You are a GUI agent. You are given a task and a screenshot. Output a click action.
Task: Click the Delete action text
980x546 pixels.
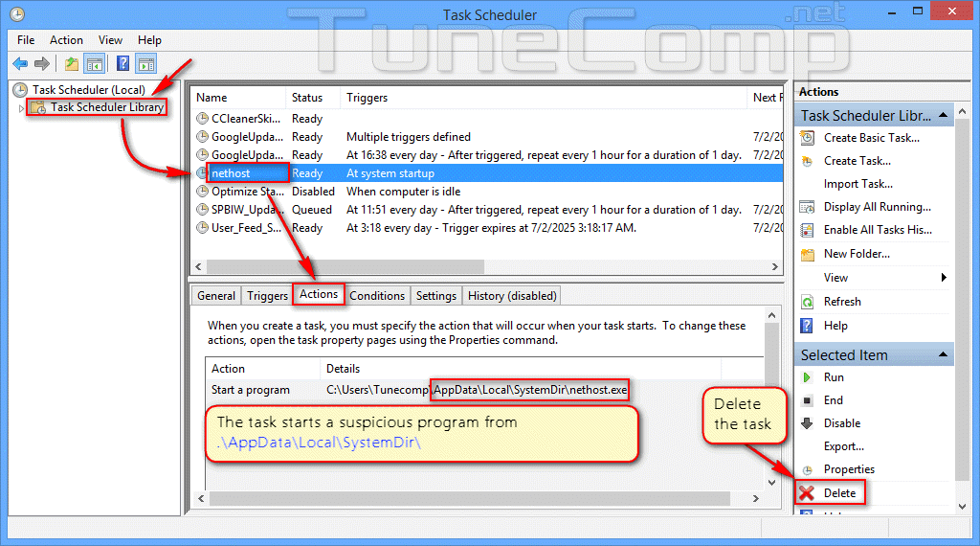839,493
